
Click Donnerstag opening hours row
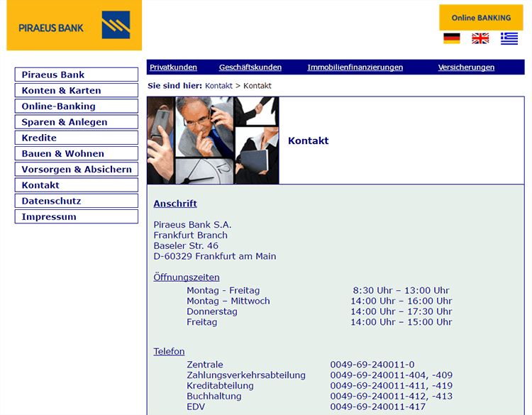pos(319,311)
